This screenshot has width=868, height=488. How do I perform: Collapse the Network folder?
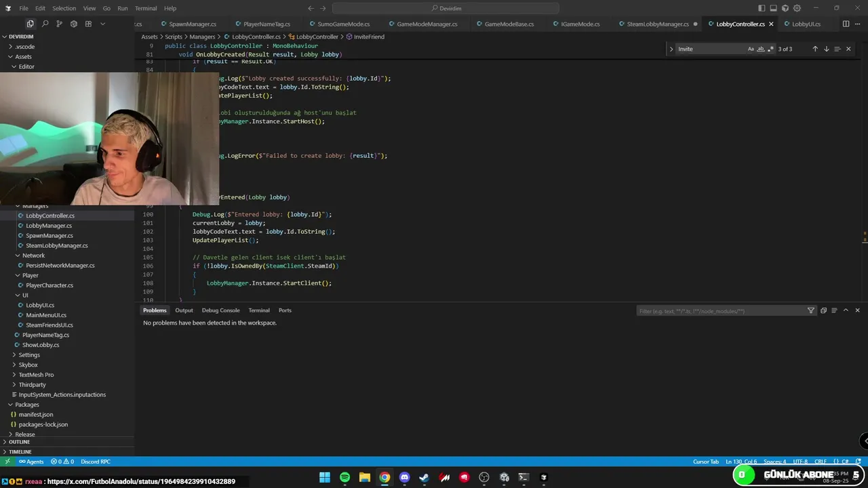[x=68, y=256]
